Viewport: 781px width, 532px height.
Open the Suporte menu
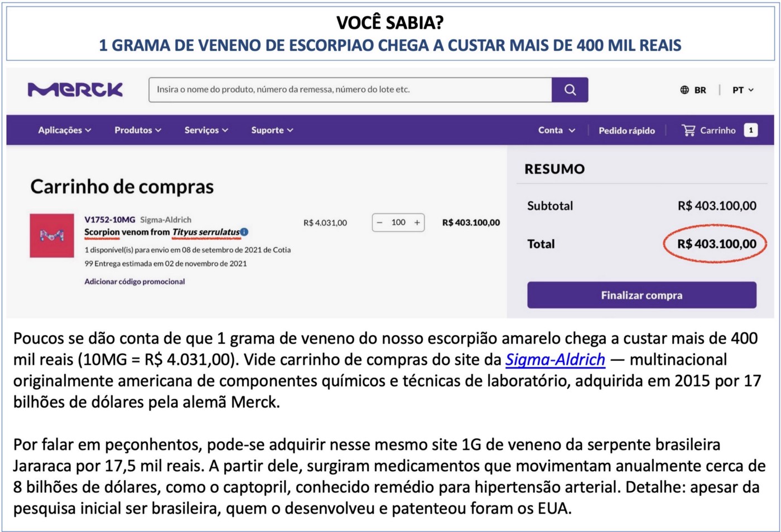pyautogui.click(x=272, y=130)
